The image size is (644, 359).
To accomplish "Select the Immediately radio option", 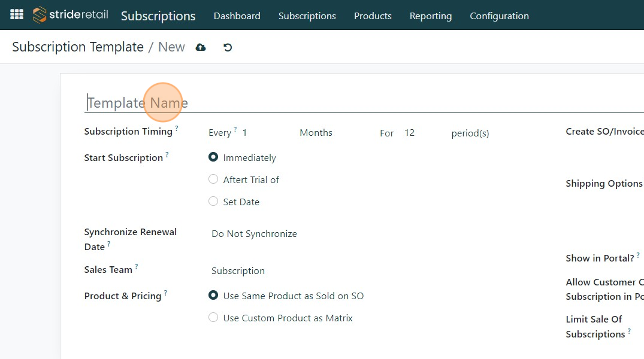I will [213, 157].
